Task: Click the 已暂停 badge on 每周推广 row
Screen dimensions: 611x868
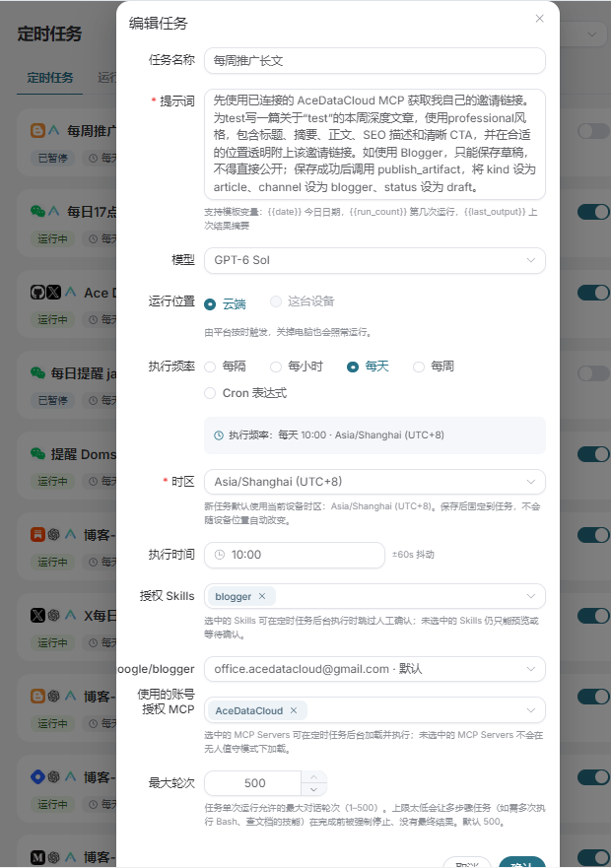Action: [52, 159]
